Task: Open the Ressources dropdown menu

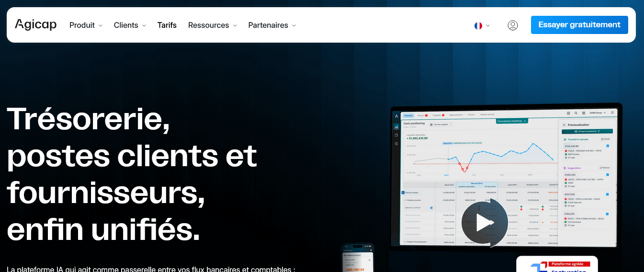Action: click(213, 25)
